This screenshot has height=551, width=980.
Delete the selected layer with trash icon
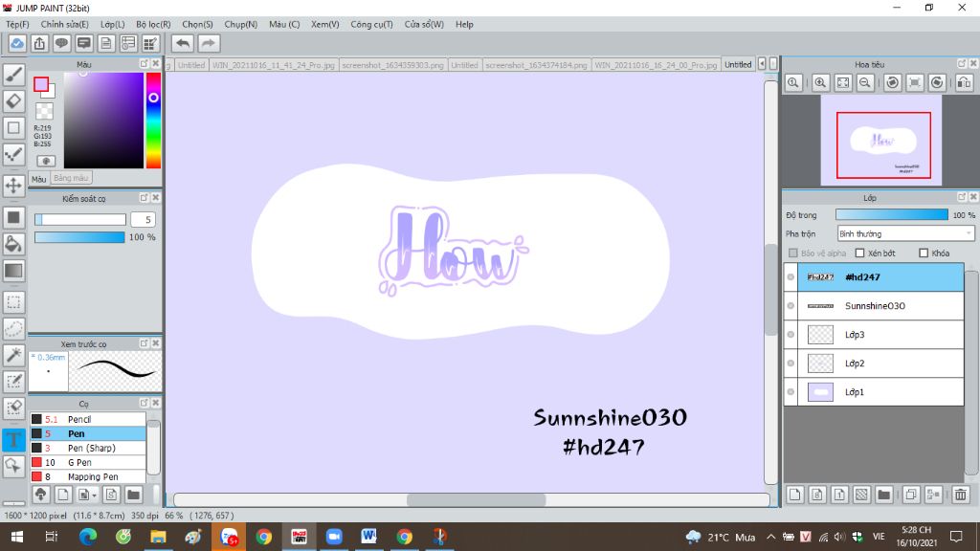[961, 495]
